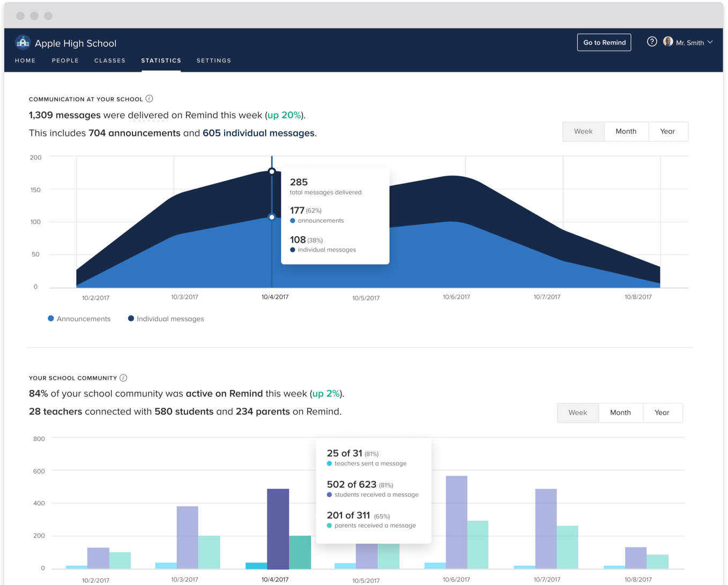Viewport: 728px width, 585px height.
Task: Click the '580 students' text
Action: (184, 411)
